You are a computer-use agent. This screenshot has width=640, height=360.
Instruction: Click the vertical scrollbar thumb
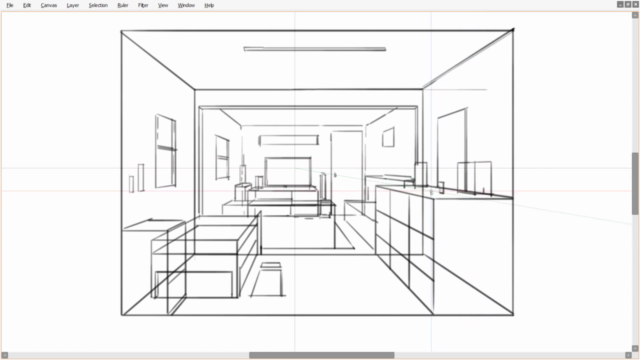pos(635,183)
